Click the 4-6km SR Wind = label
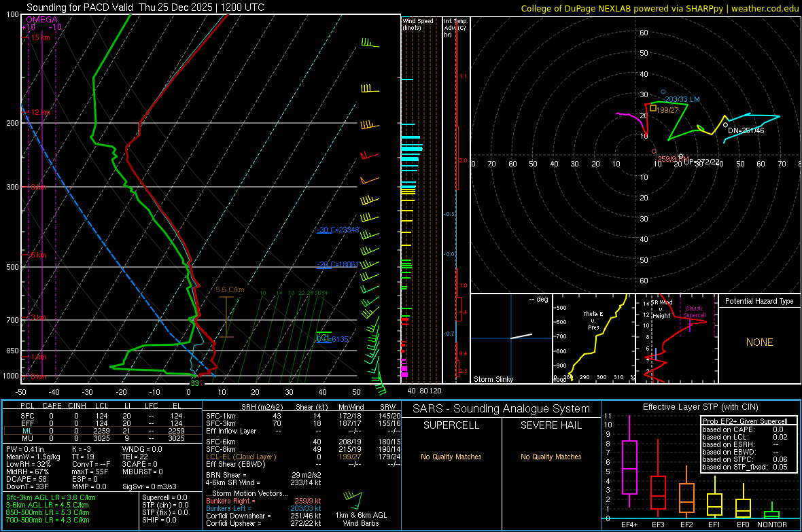The height and width of the screenshot is (532, 802). tap(232, 482)
